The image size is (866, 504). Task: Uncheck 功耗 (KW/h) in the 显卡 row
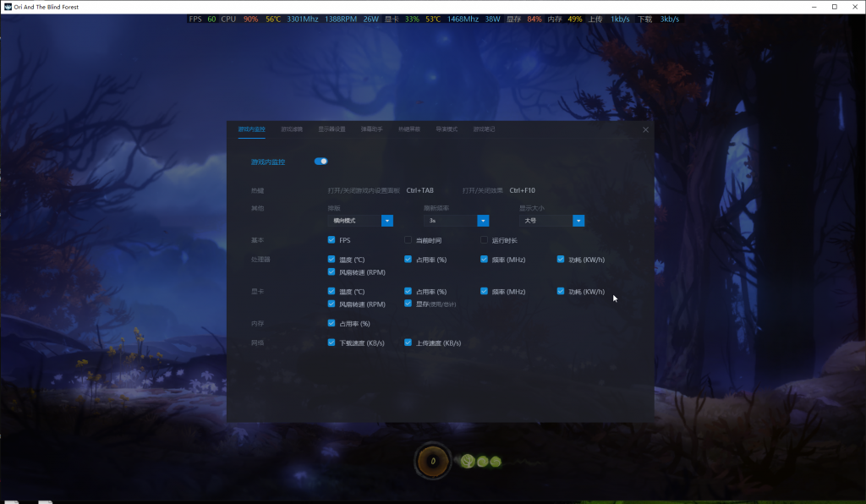[x=561, y=291]
